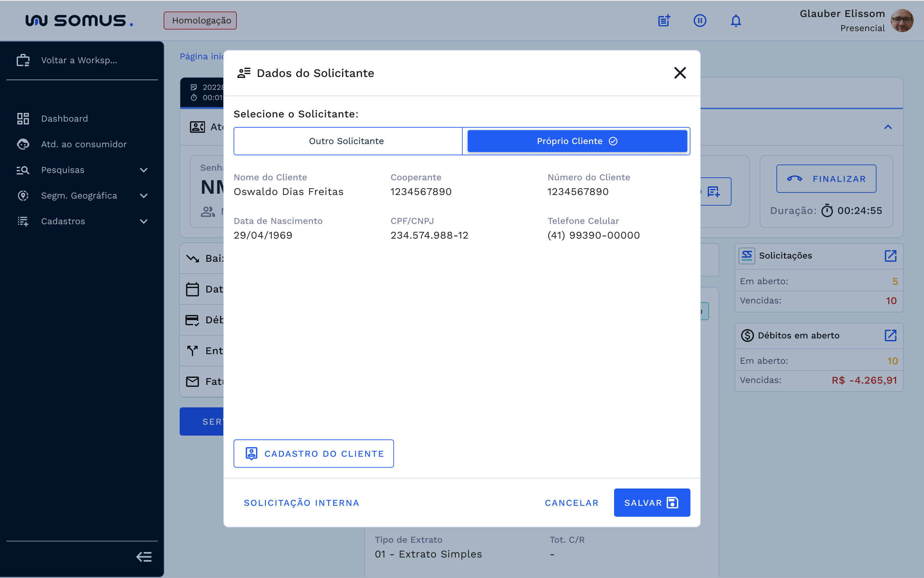Click the Homologação badge

pos(200,20)
